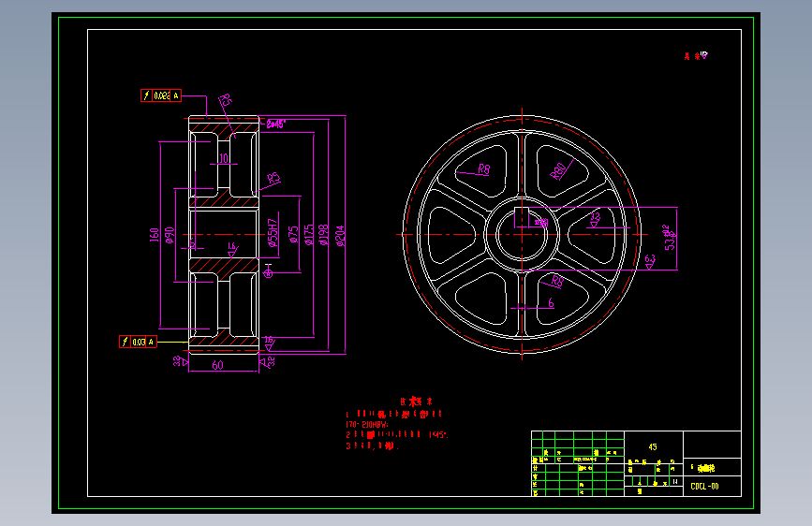The image size is (812, 526).
Task: Pick the 10 web thickness dimension
Action: [x=223, y=158]
